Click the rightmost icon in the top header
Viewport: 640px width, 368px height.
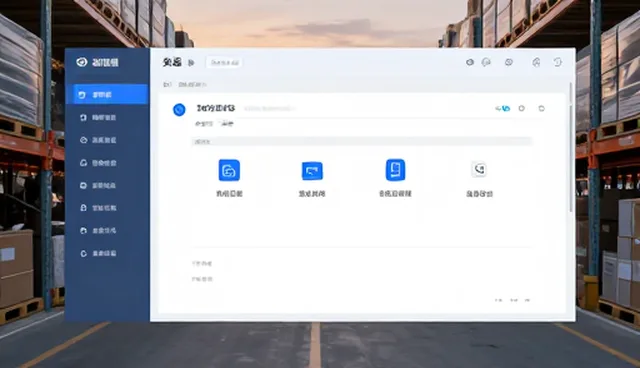click(x=558, y=62)
